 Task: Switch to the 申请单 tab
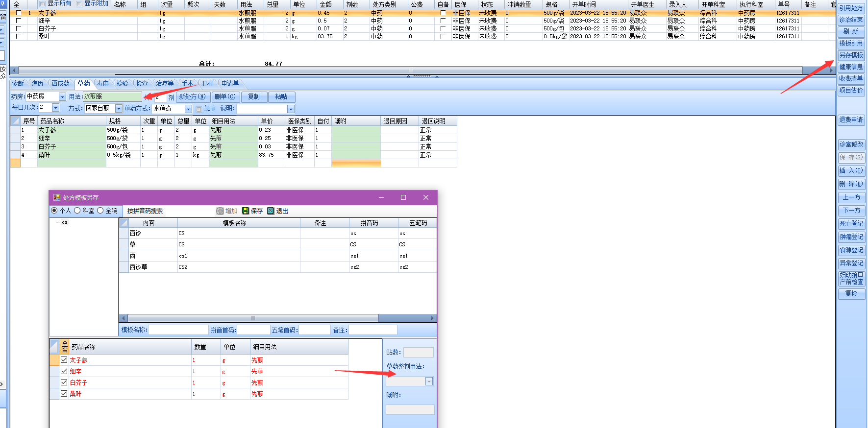(230, 84)
